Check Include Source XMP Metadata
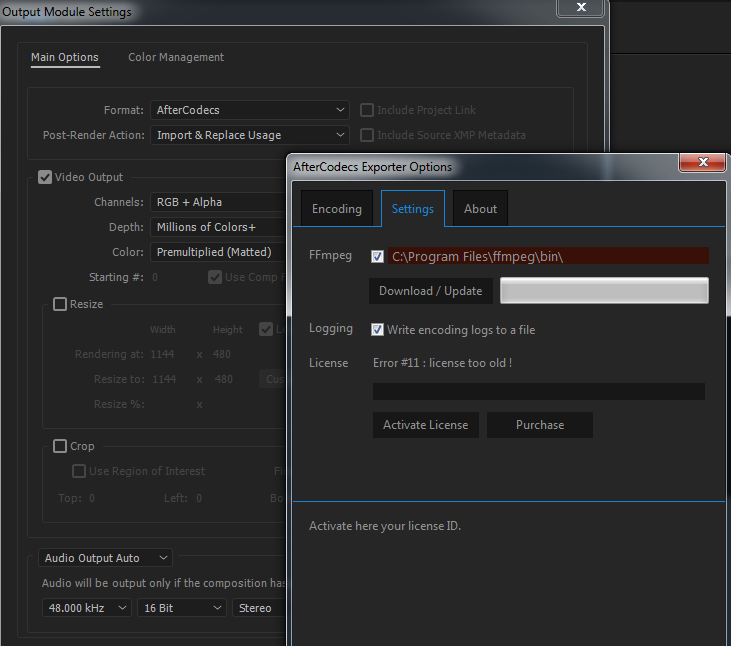The width and height of the screenshot is (731, 646). 367,135
